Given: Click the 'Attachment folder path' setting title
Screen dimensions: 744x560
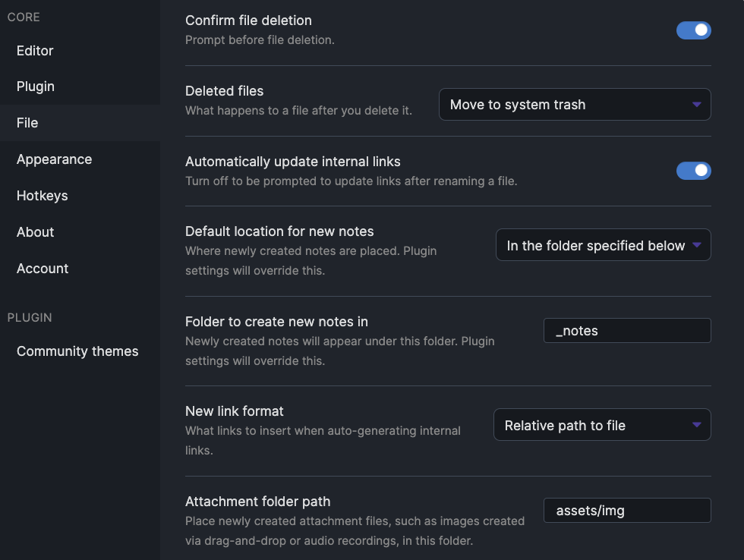Looking at the screenshot, I should point(258,501).
